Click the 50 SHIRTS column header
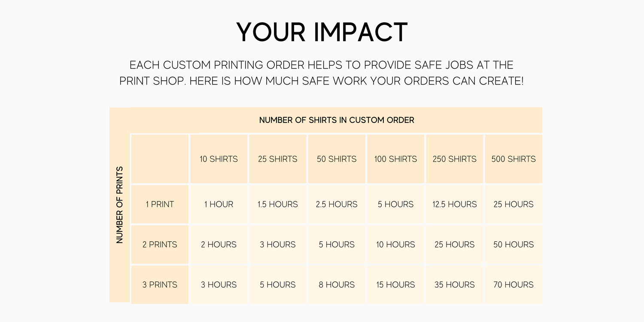Image resolution: width=644 pixels, height=322 pixels. pos(337,159)
